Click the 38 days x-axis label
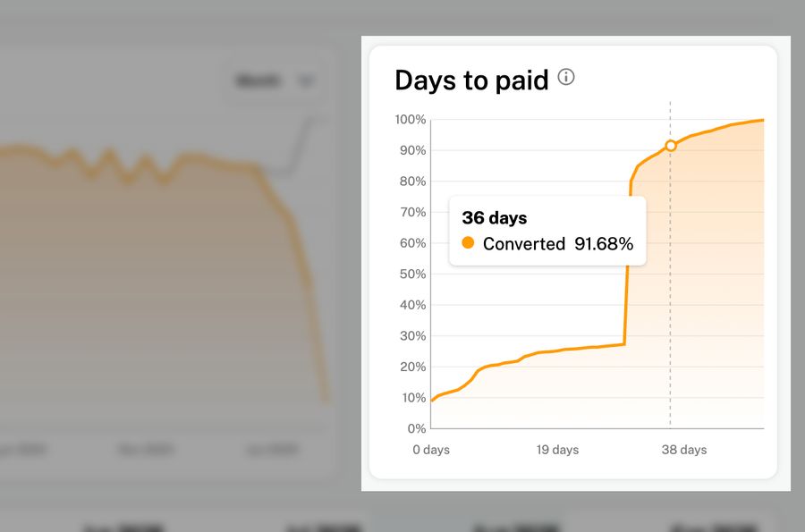 [x=684, y=450]
